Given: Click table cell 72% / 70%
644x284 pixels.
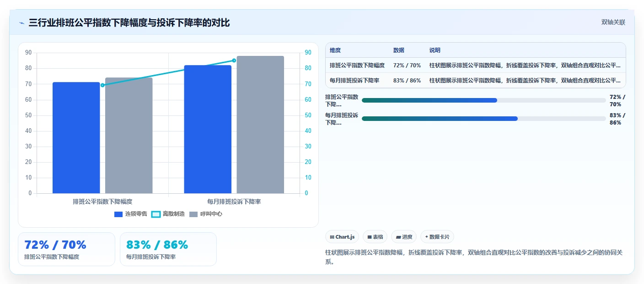Looking at the screenshot, I should (x=407, y=66).
